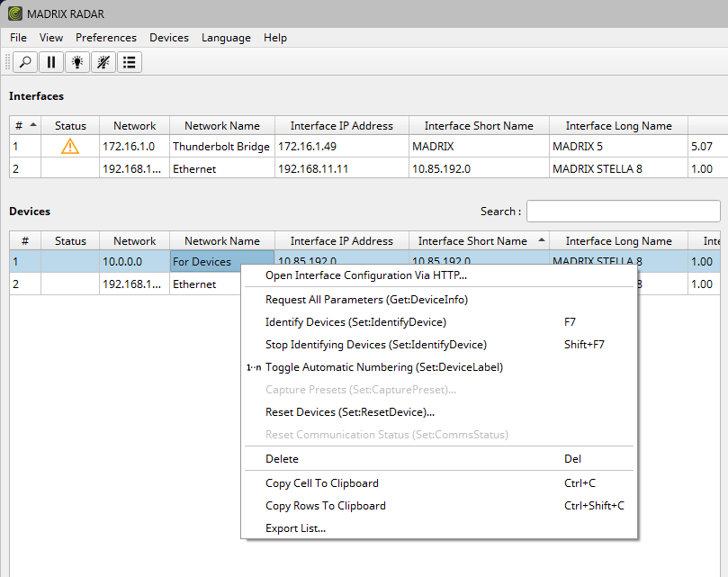The width and height of the screenshot is (728, 577).
Task: Choose Stop Identifying Devices menu entry
Action: [439, 345]
